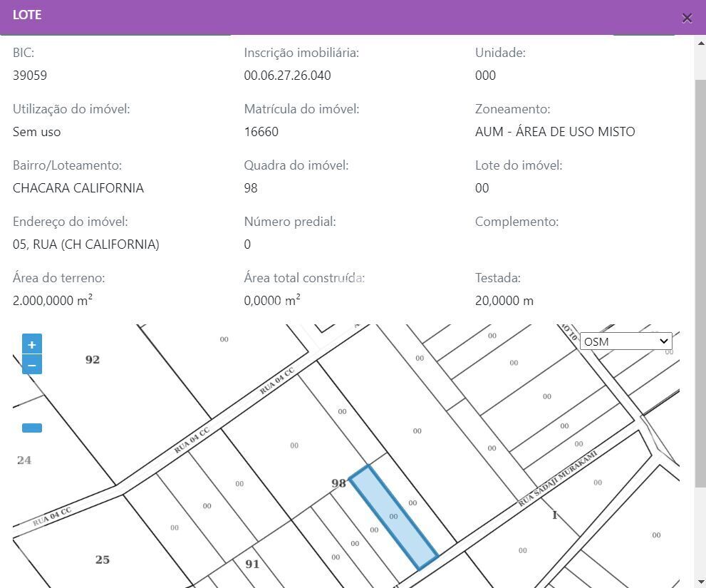The image size is (706, 588).
Task: Click the LOTE title in the header
Action: 27,15
